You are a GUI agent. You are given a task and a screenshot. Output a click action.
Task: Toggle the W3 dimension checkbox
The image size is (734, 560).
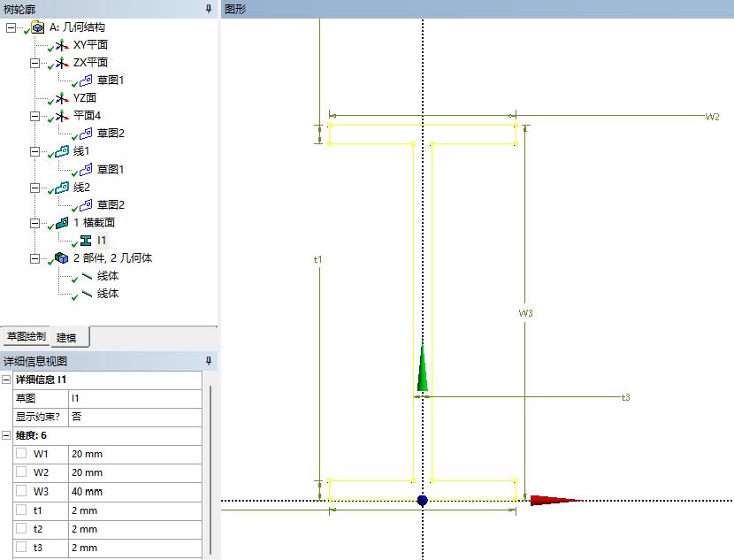(20, 491)
